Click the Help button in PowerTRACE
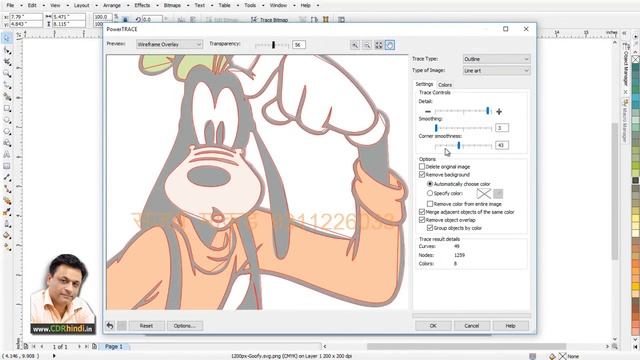 (x=510, y=326)
